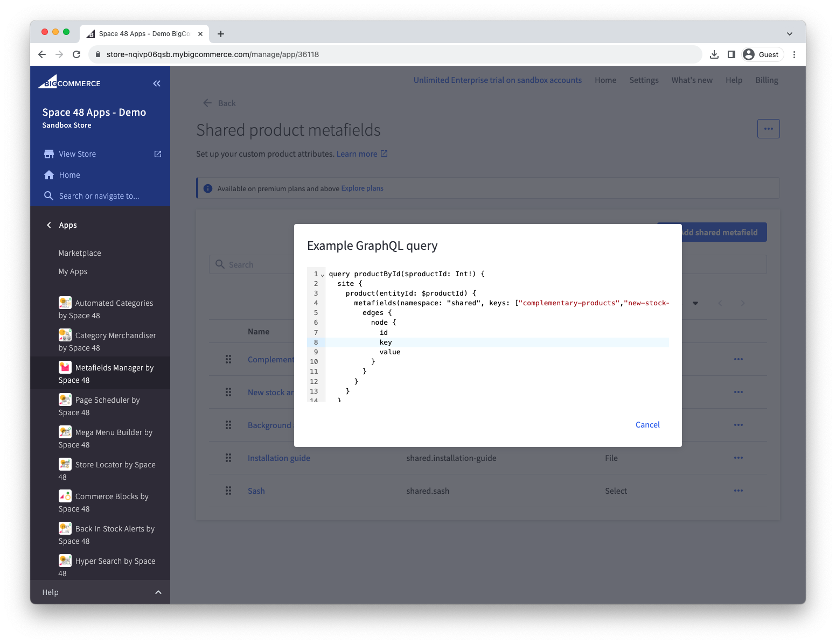Open the Guest profile menu

click(761, 54)
